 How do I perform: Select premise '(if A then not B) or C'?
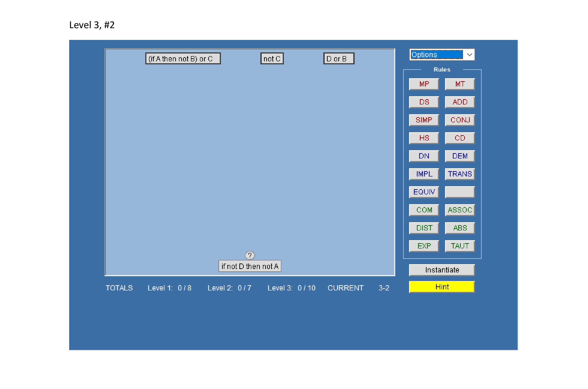(183, 59)
